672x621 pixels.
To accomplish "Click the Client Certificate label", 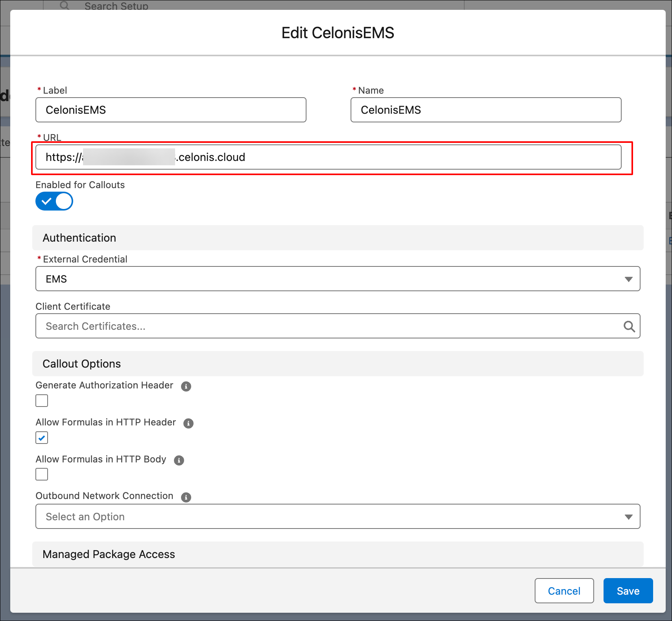I will [x=73, y=307].
